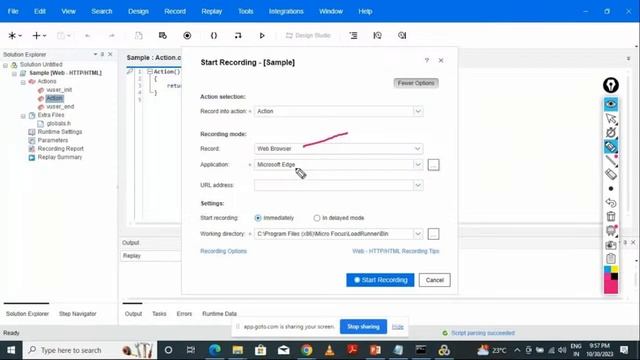Switch to the Errors tab
The image size is (640, 360).
tap(184, 314)
